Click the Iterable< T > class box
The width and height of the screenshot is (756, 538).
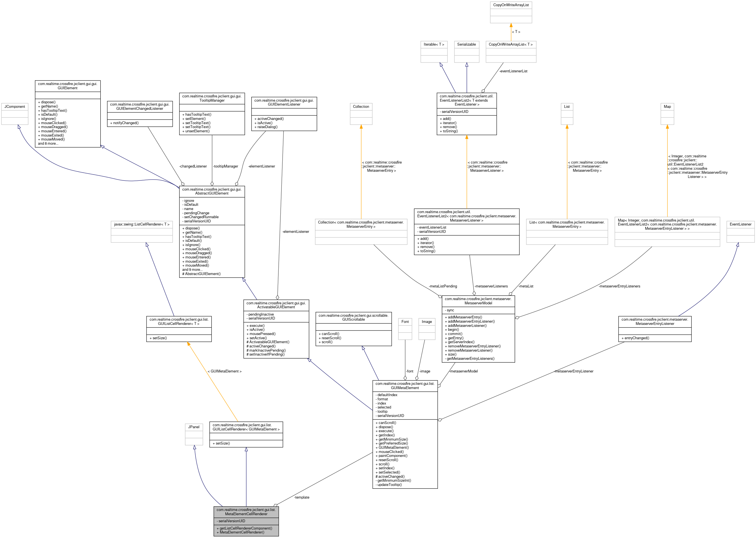tap(434, 51)
